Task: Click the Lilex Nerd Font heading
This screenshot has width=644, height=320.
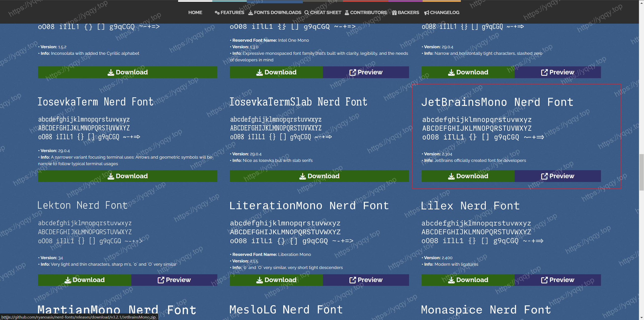Action: click(x=470, y=206)
